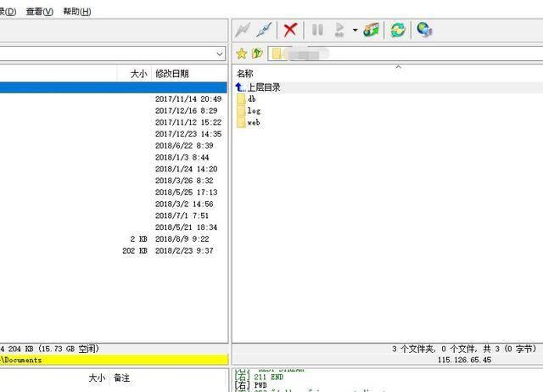The image size is (543, 392).
Task: Select the 2 KB file dated 2018/8/9 9:22
Action: pyautogui.click(x=113, y=239)
